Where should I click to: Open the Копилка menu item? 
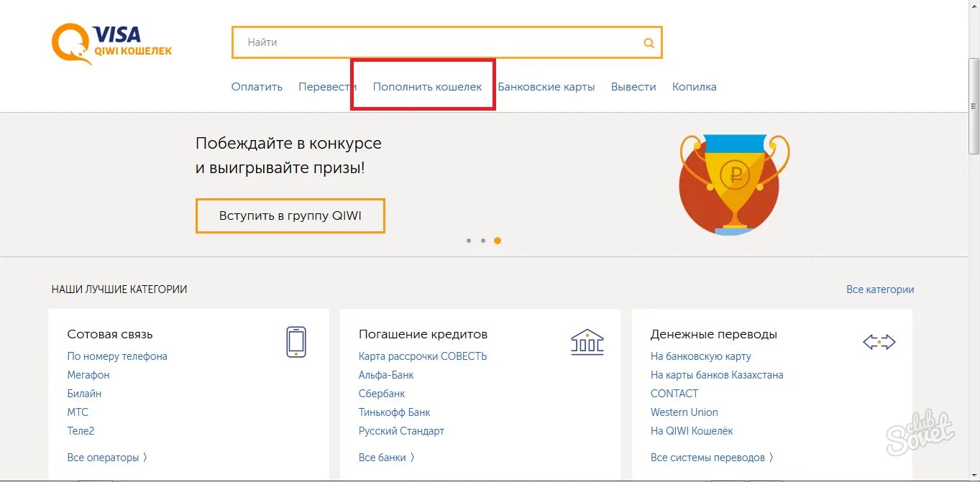[x=694, y=87]
